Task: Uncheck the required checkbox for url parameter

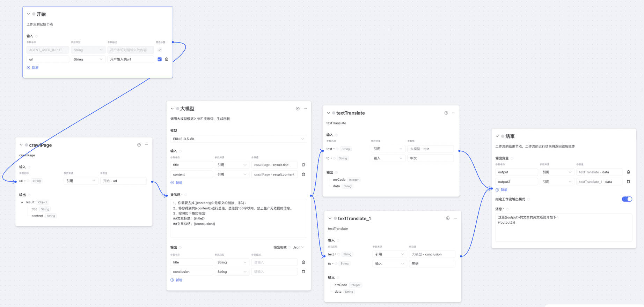Action: 160,59
